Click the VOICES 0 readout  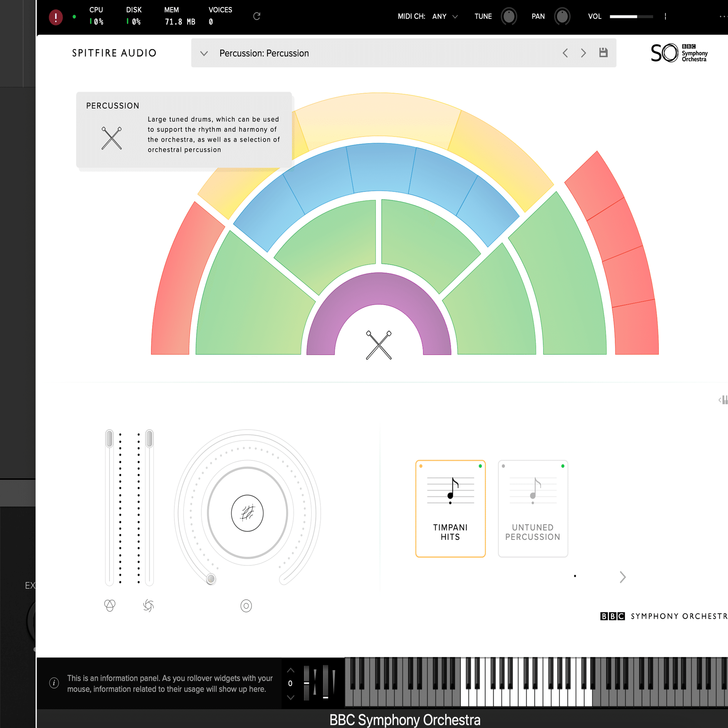[220, 16]
